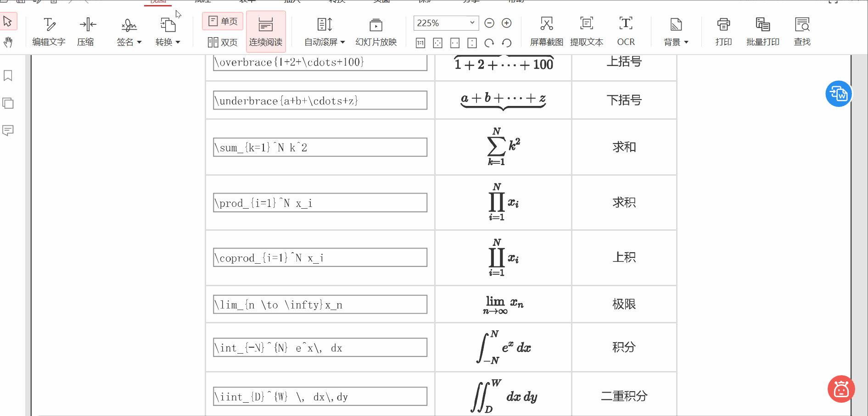Open the print (打印) tool

click(x=723, y=30)
